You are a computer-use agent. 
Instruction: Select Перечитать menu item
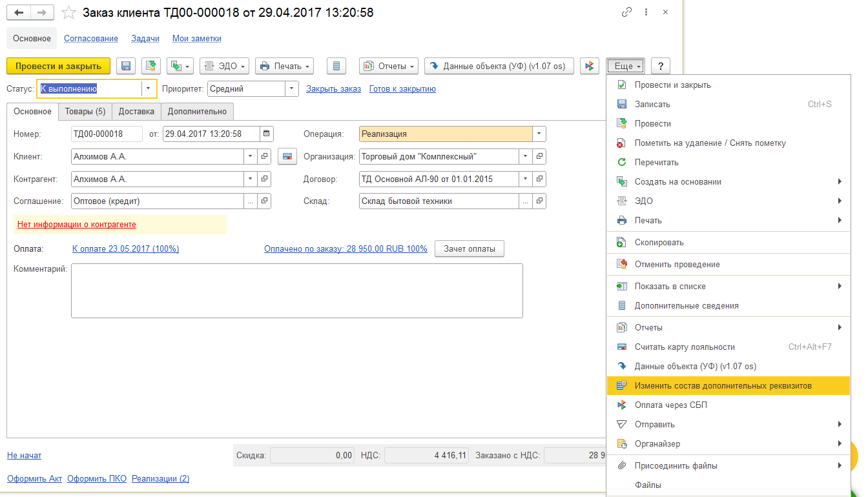728,162
